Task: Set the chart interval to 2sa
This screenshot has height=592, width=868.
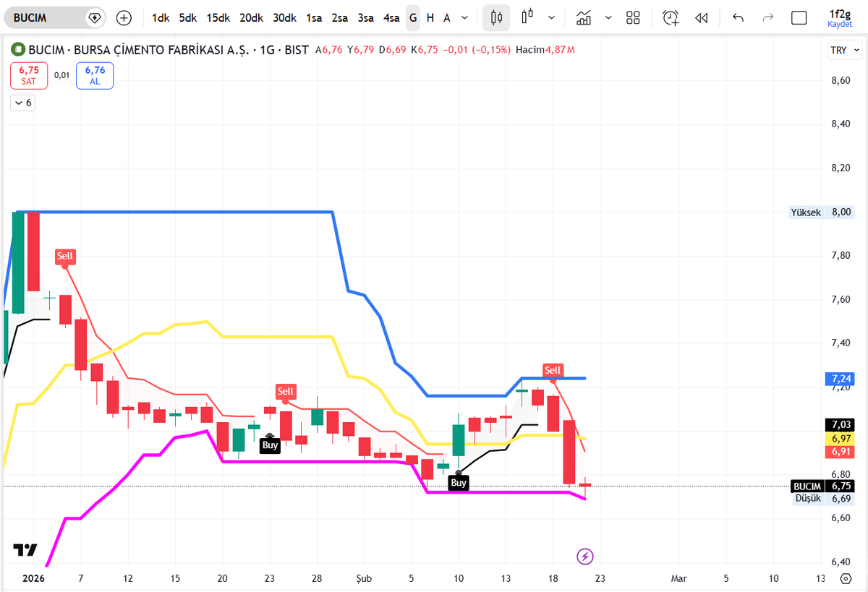Action: click(x=340, y=17)
